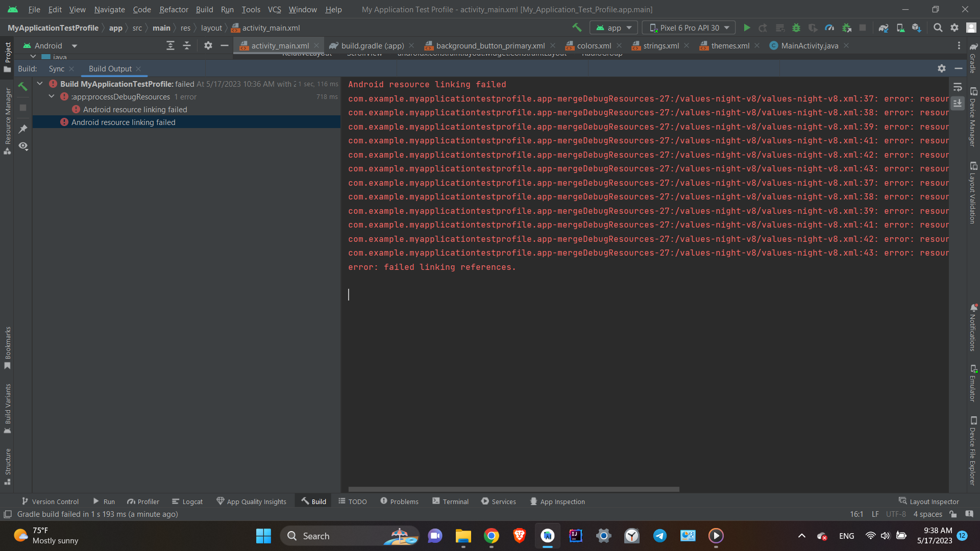Switch to the colors.xml tab
The width and height of the screenshot is (980, 551).
(594, 45)
